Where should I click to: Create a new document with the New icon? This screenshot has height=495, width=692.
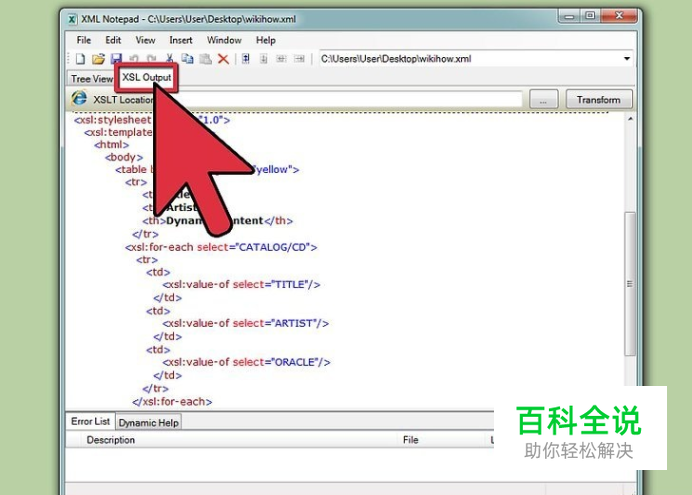coord(80,59)
